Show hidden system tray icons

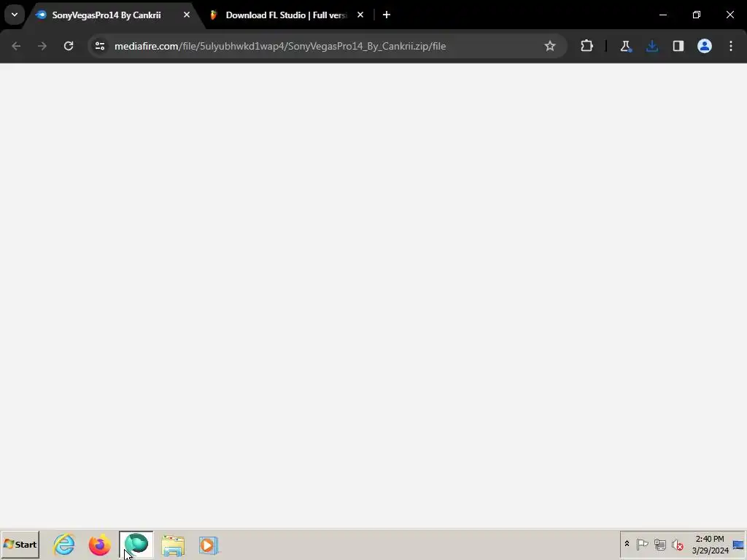627,544
